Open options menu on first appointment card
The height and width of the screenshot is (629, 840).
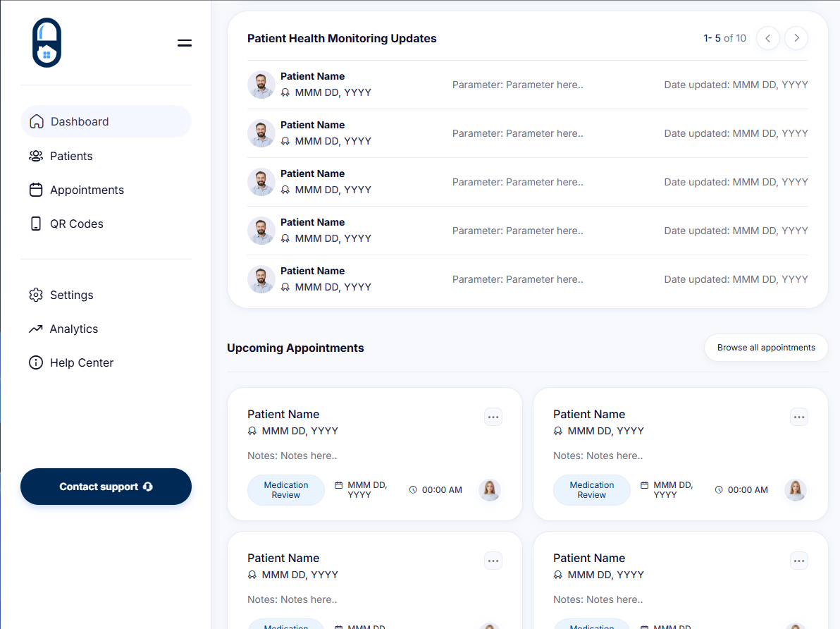(493, 417)
